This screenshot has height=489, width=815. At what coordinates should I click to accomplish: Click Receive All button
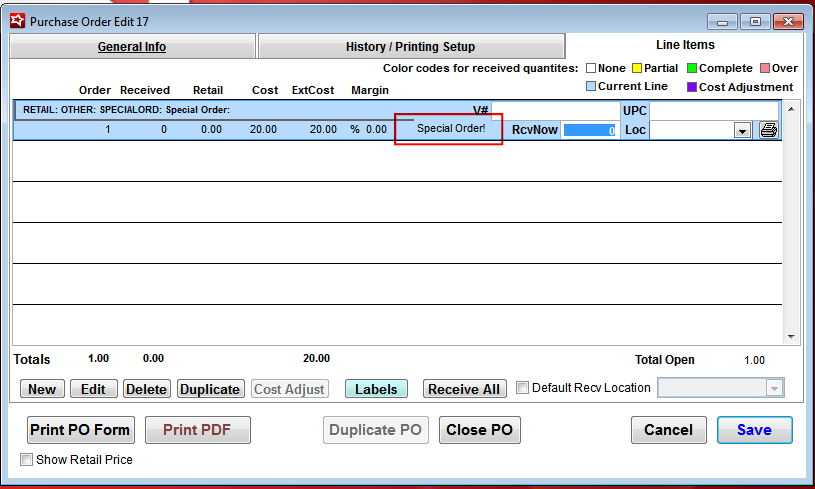(x=464, y=389)
